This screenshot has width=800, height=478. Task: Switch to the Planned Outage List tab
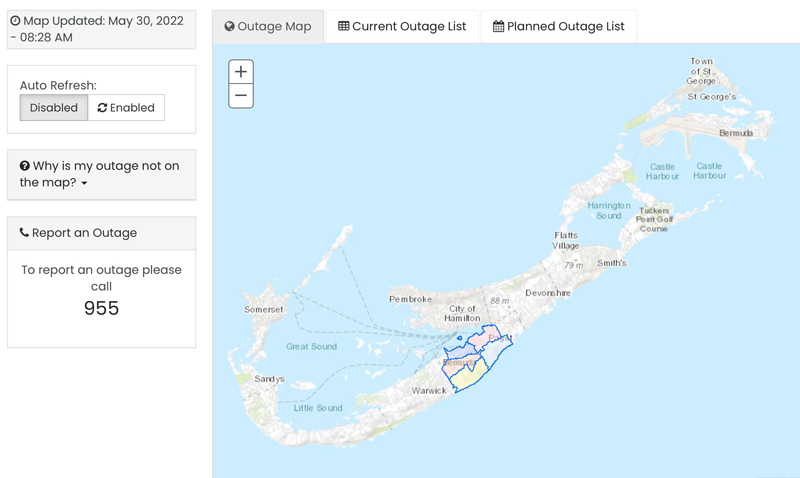[558, 27]
